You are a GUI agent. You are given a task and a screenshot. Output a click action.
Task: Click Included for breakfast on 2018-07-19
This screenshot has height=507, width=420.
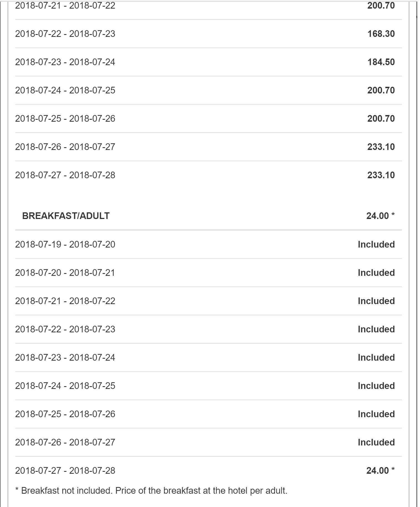point(376,244)
